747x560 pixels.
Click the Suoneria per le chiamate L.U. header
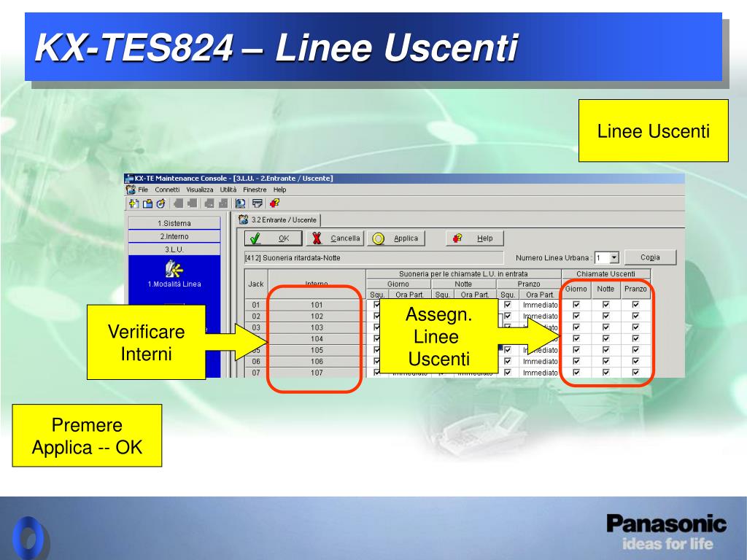coord(463,274)
